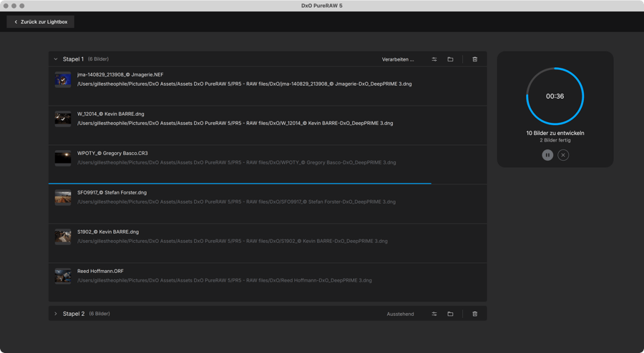Click the Verarbeiten ... status label
This screenshot has width=644, height=353.
pos(398,59)
